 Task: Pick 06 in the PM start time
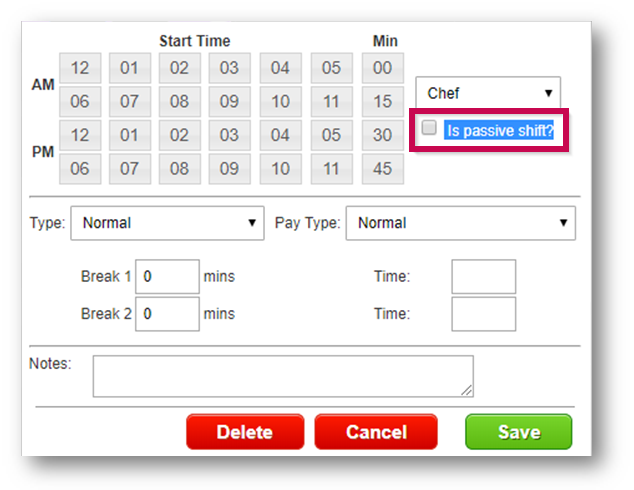click(x=80, y=168)
